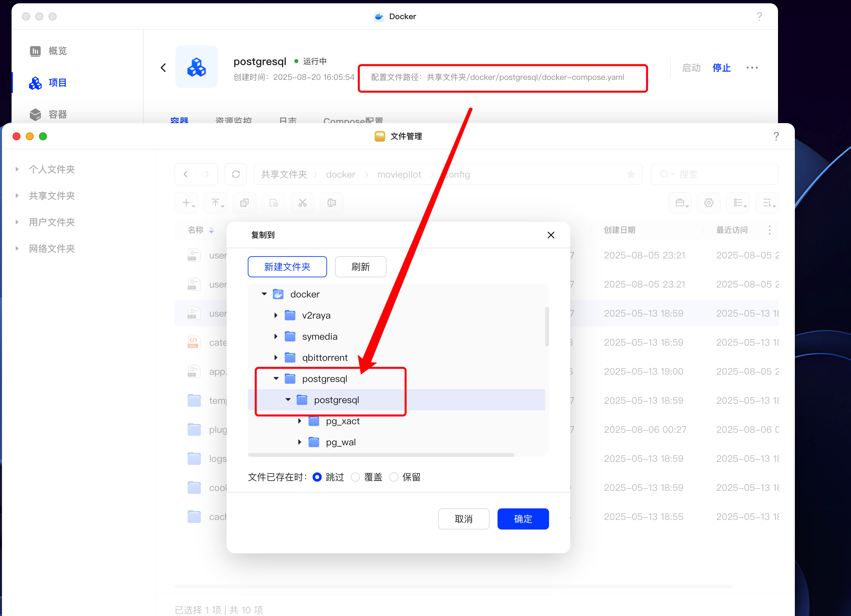Select pg_xact folder in tree

[343, 421]
